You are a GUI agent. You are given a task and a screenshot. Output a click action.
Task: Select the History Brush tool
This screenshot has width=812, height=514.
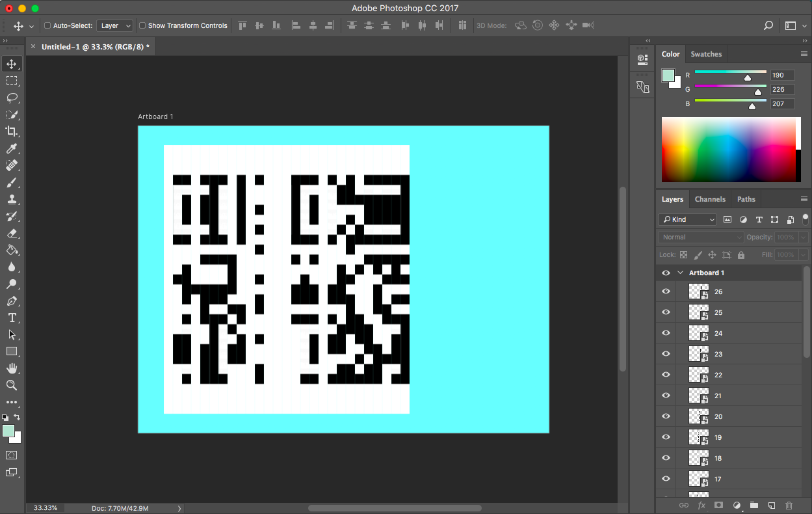tap(12, 216)
